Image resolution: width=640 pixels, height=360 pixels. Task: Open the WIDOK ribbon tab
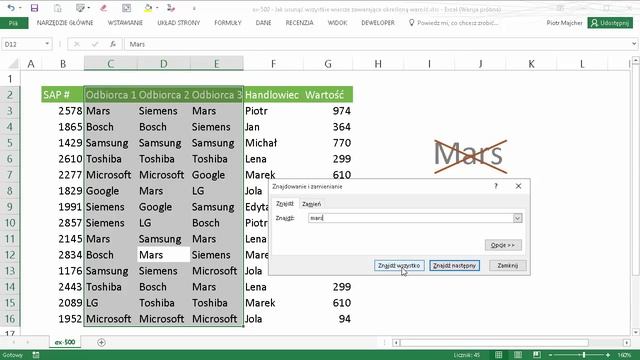point(337,23)
